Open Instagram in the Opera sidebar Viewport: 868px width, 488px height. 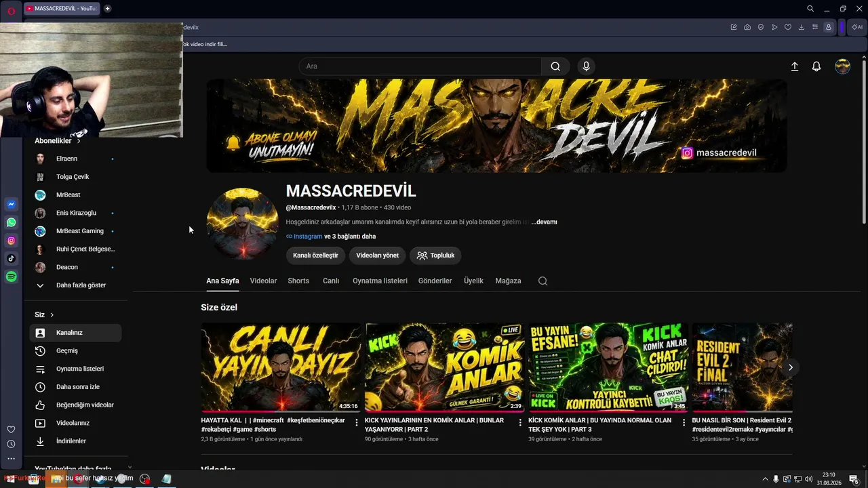(x=12, y=241)
